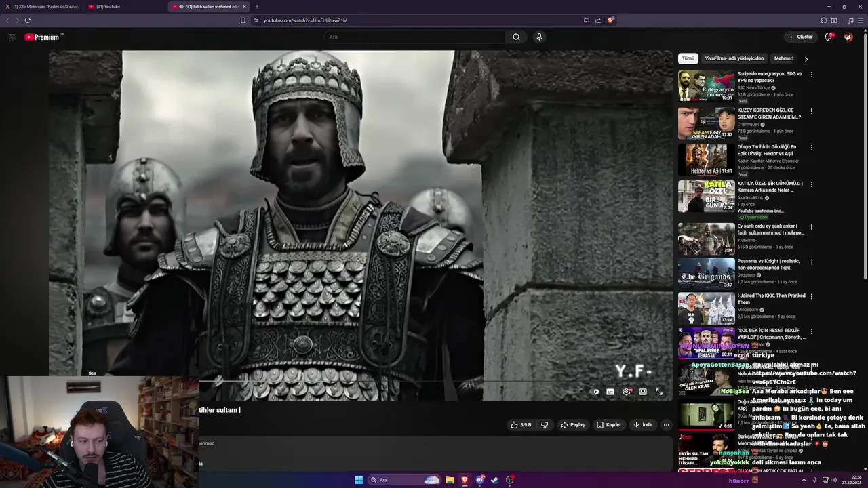The width and height of the screenshot is (868, 488).
Task: Focus the YouTube search field
Action: point(415,37)
